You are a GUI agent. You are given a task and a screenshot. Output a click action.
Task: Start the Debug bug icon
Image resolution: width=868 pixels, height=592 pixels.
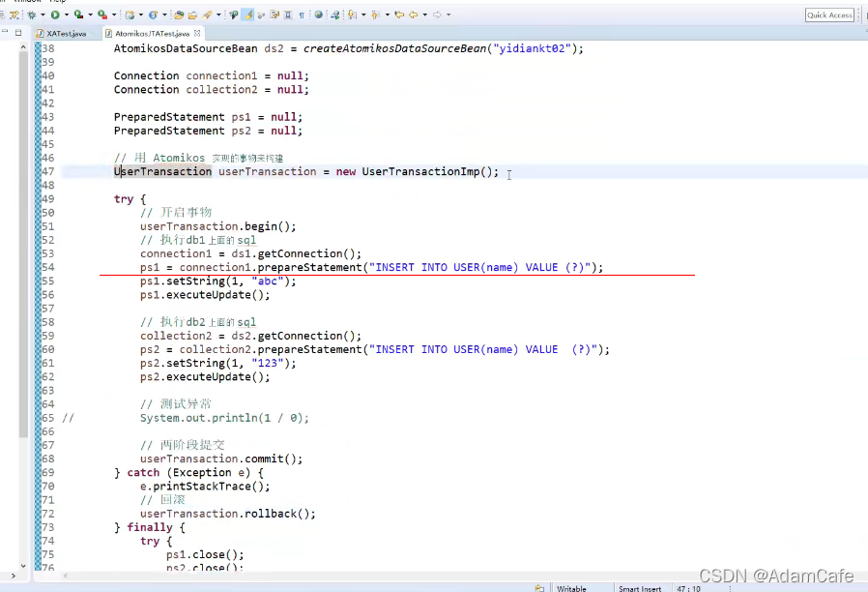[x=32, y=15]
